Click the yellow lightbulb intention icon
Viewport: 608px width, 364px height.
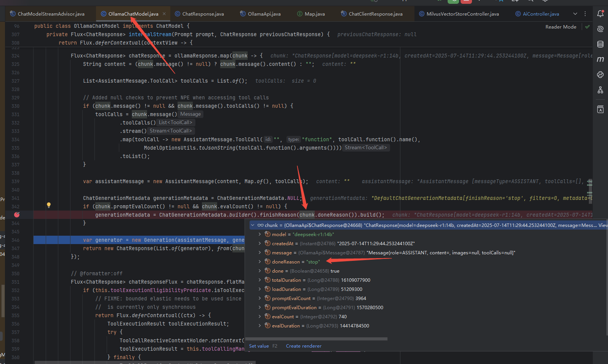pos(49,205)
